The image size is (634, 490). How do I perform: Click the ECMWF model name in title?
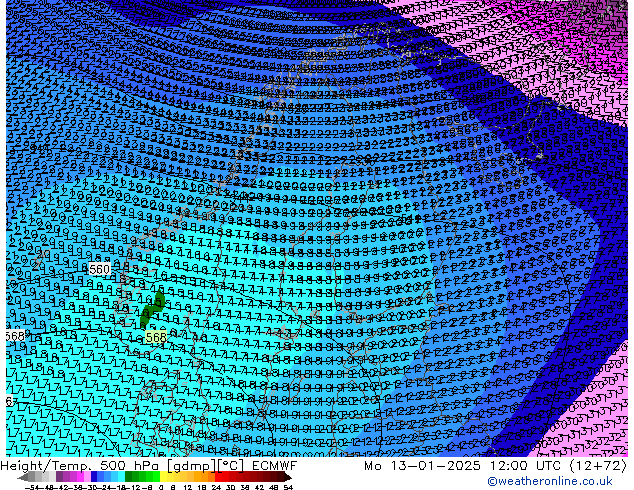275,466
